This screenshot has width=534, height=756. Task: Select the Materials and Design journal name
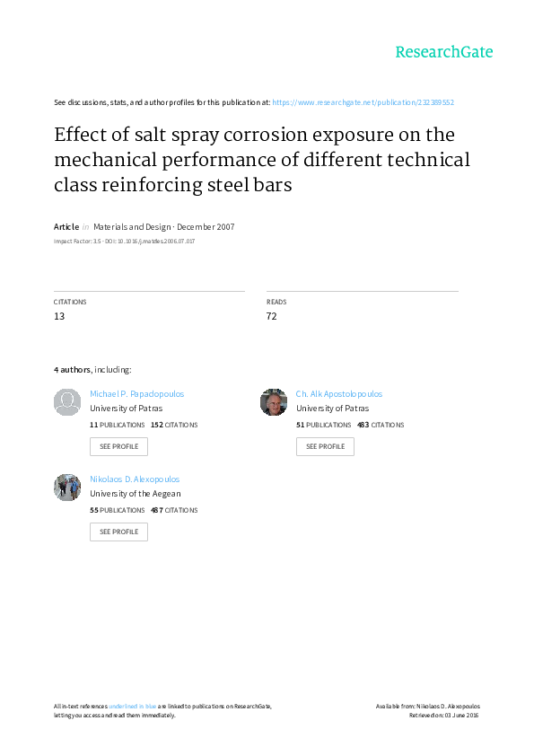[x=132, y=226]
